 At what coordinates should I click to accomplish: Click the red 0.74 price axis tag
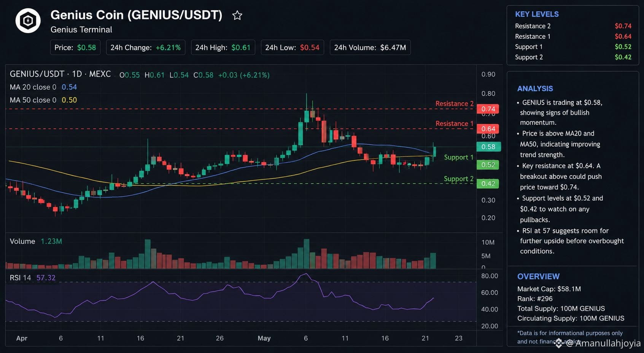pos(488,109)
